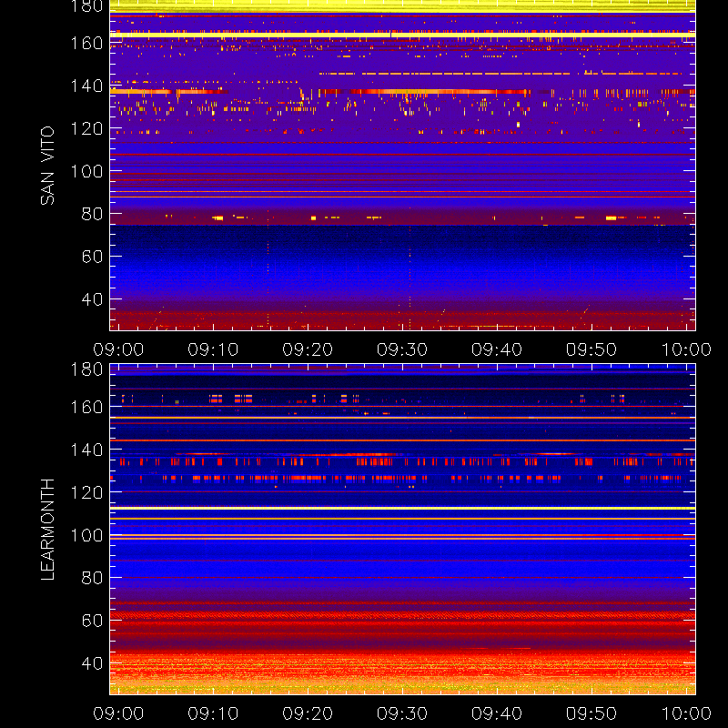Pick the 160 frequency label on LEARMONTH plot
Viewport: 728px width, 728px height.
pos(86,407)
